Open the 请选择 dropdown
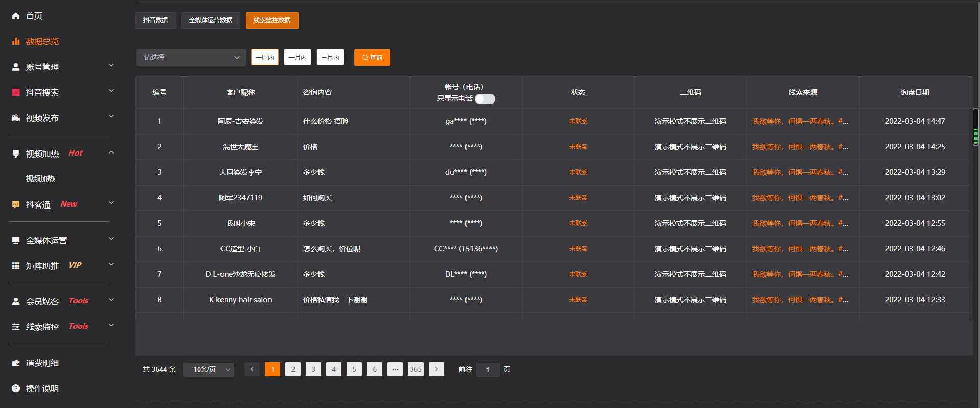The width and height of the screenshot is (980, 408). point(191,58)
